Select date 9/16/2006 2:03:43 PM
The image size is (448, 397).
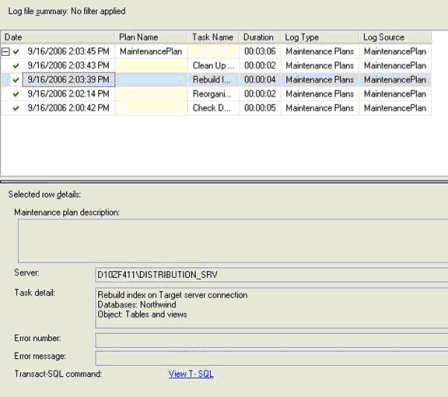point(68,65)
